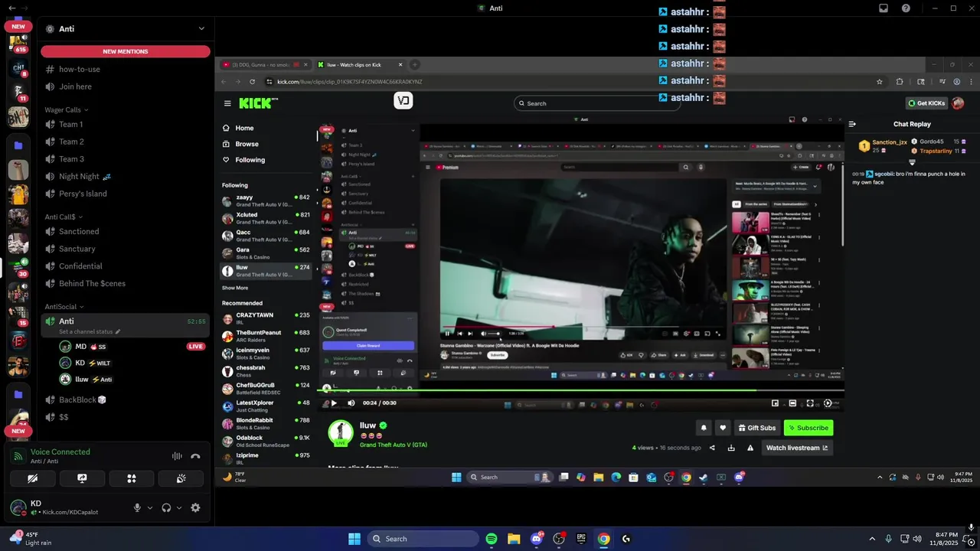The height and width of the screenshot is (551, 980).
Task: Switch to Watch clips on Kick tab
Action: click(360, 65)
